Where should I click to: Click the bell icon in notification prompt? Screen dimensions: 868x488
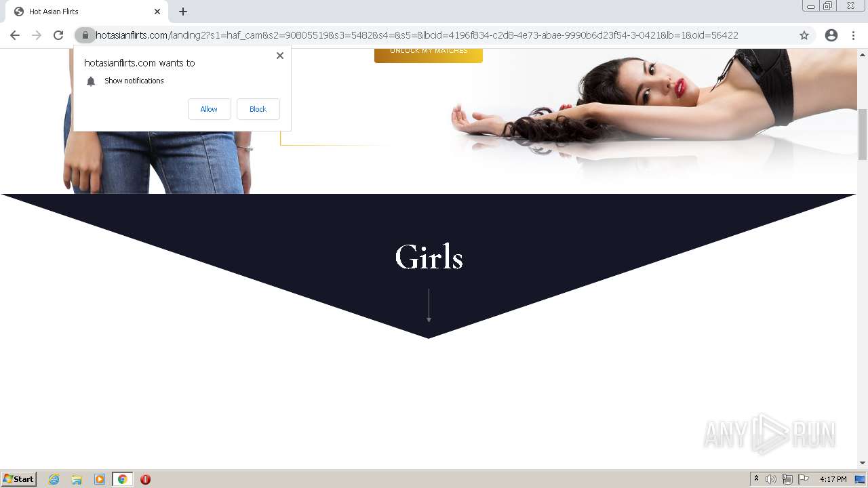pos(91,81)
